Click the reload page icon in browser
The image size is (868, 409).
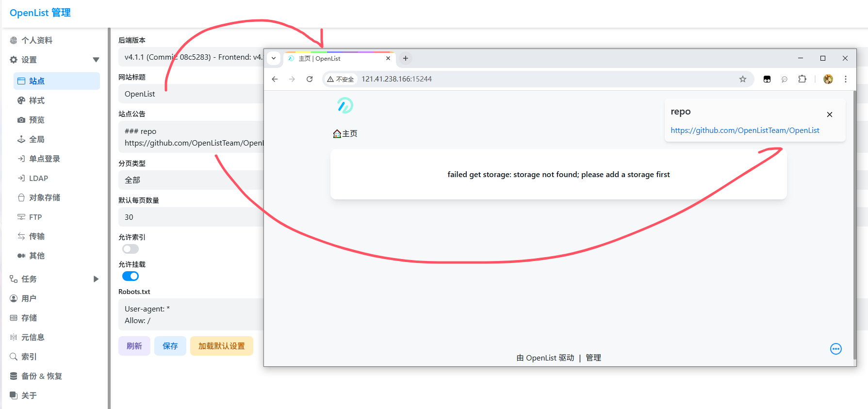point(310,79)
